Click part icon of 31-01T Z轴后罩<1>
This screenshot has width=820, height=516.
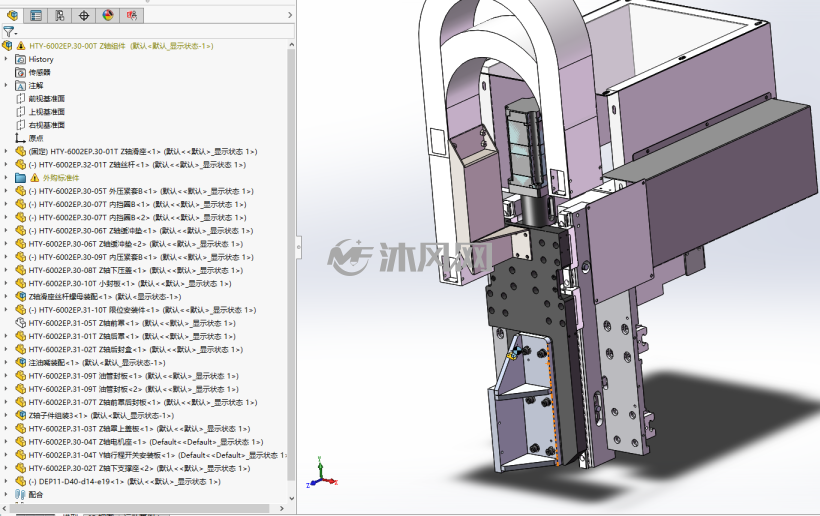[20, 336]
